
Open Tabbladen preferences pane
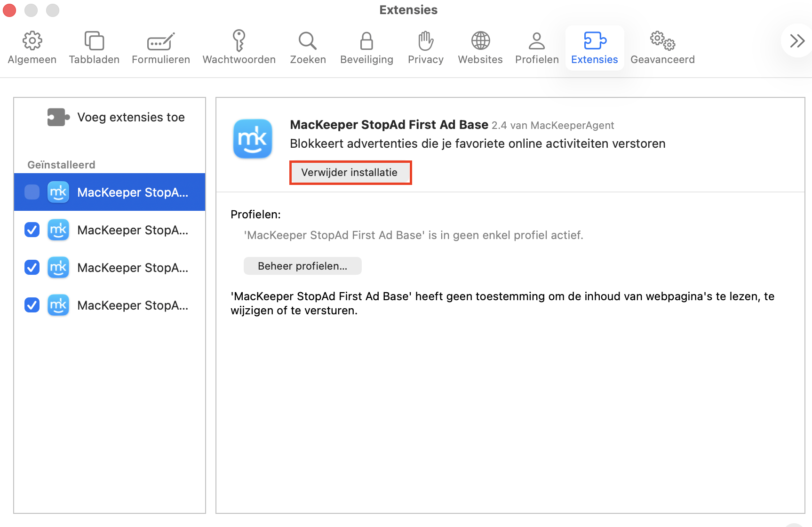94,48
